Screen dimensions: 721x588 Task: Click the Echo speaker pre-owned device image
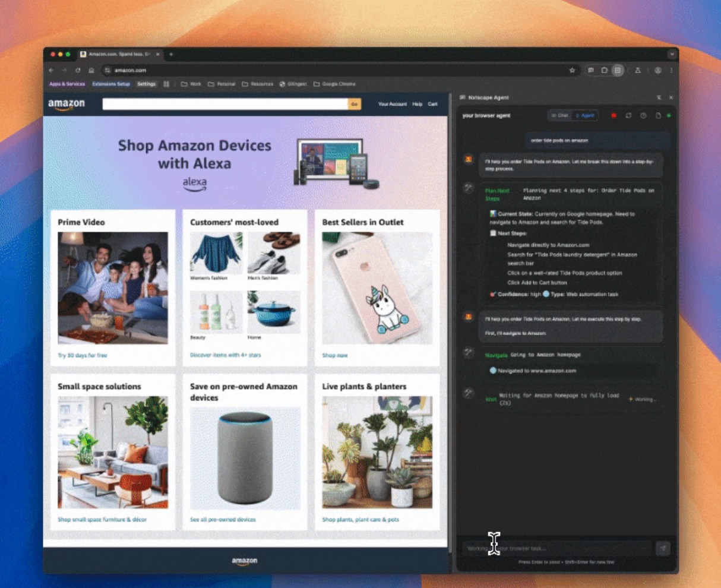coord(245,459)
